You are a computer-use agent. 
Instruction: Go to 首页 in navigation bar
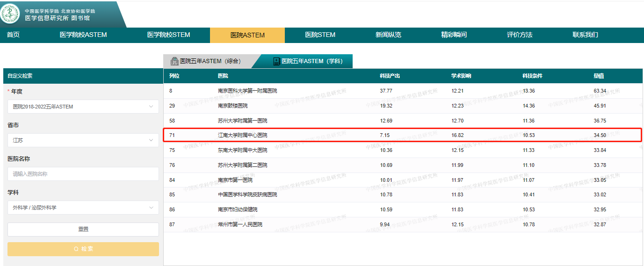pos(13,35)
